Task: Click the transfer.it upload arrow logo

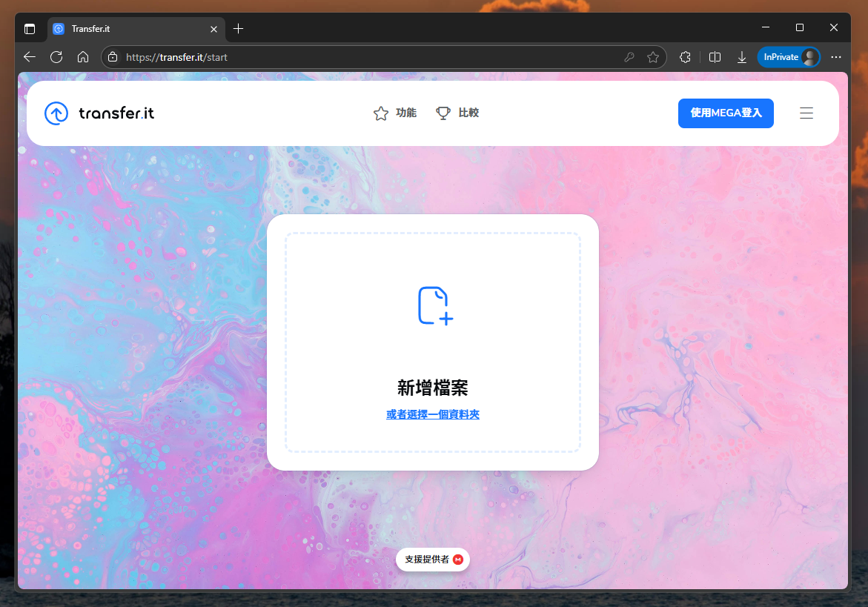Action: (56, 113)
